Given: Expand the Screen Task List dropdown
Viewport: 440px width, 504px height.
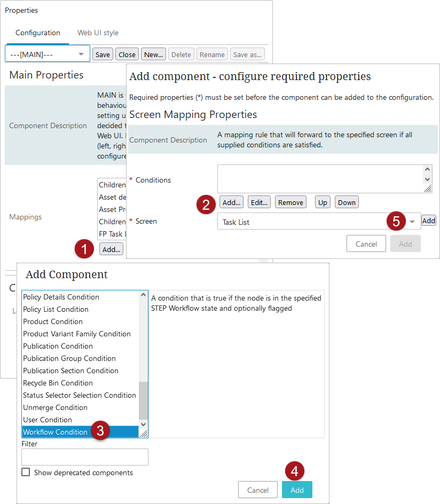Looking at the screenshot, I should click(x=412, y=222).
